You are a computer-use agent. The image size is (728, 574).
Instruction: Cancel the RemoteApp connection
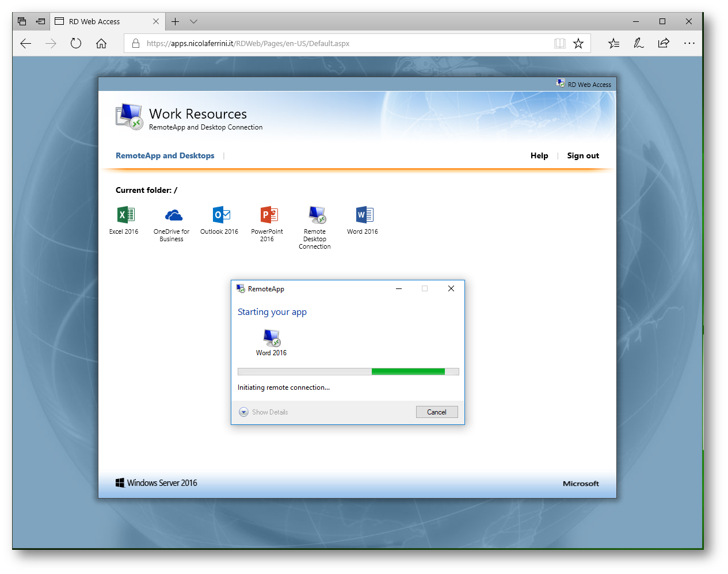coord(437,412)
